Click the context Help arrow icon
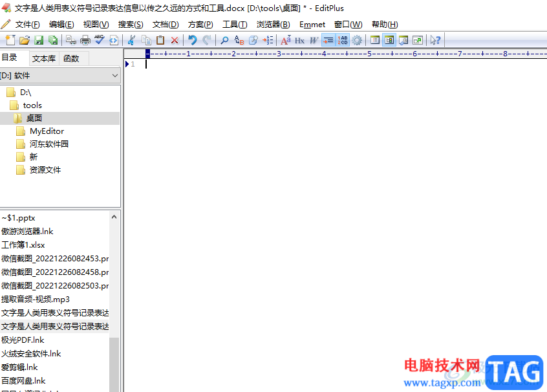547x392 pixels. coord(435,40)
